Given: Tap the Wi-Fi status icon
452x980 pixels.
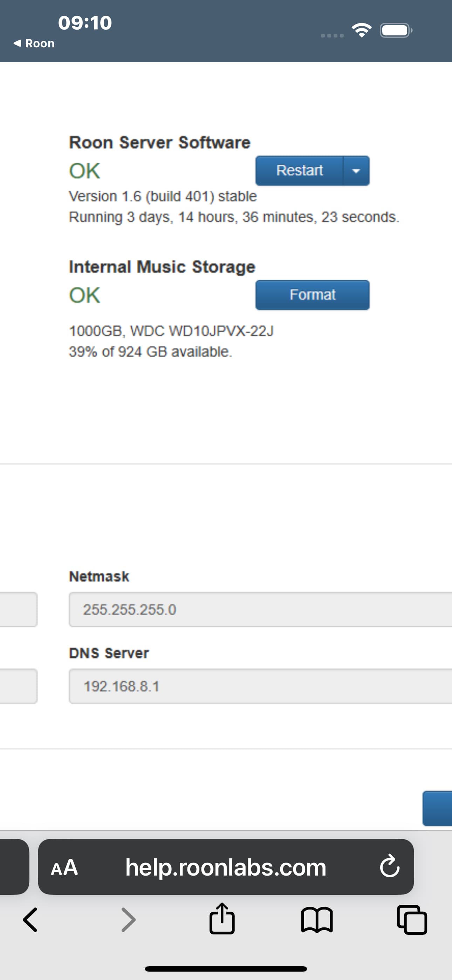Looking at the screenshot, I should [362, 30].
